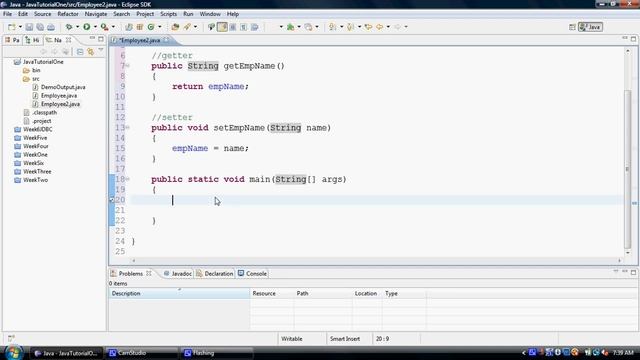Launch Debug with the bug icon
The width and height of the screenshot is (640, 360).
point(69,27)
